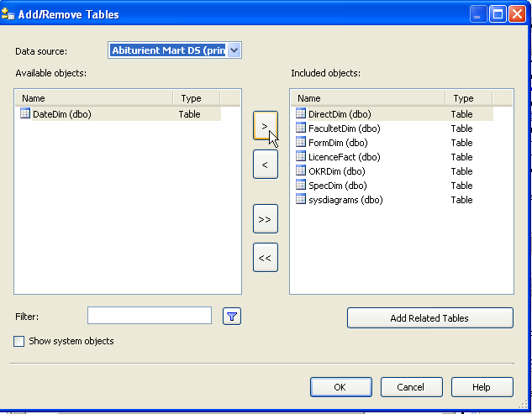Remove selected table using < button
Screen dimensions: 532x414
pos(265,165)
